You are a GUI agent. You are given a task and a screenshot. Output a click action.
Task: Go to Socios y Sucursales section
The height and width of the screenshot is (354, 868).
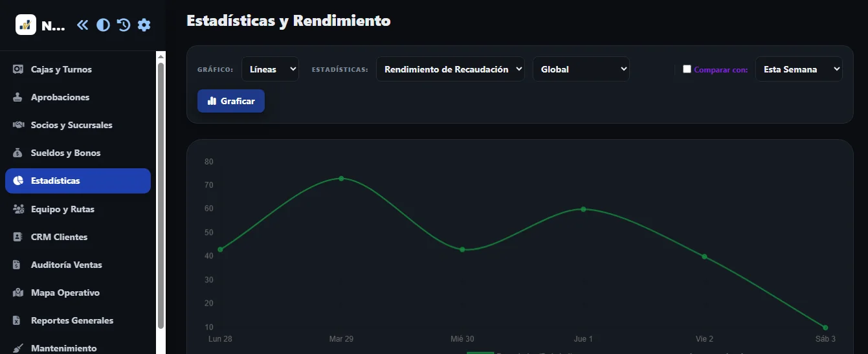(78, 125)
